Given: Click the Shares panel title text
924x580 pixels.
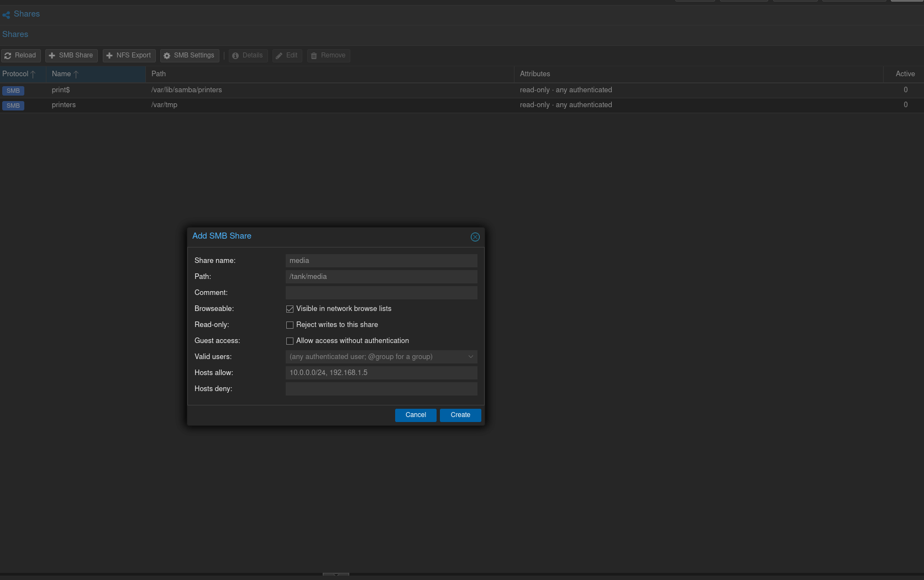Looking at the screenshot, I should 15,34.
